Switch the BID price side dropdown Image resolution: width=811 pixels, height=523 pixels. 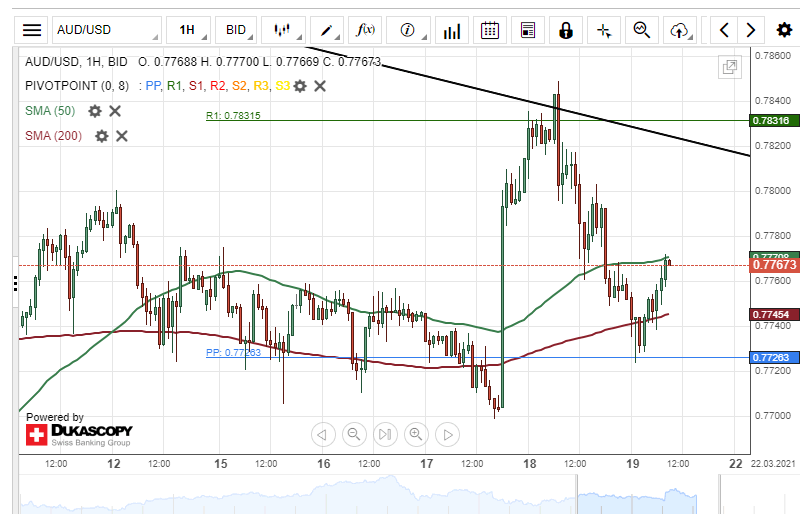236,30
